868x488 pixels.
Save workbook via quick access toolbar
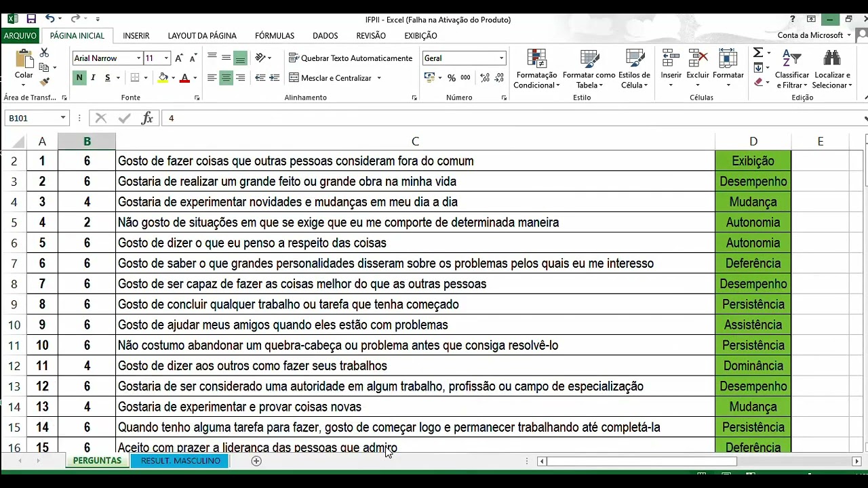pyautogui.click(x=31, y=19)
